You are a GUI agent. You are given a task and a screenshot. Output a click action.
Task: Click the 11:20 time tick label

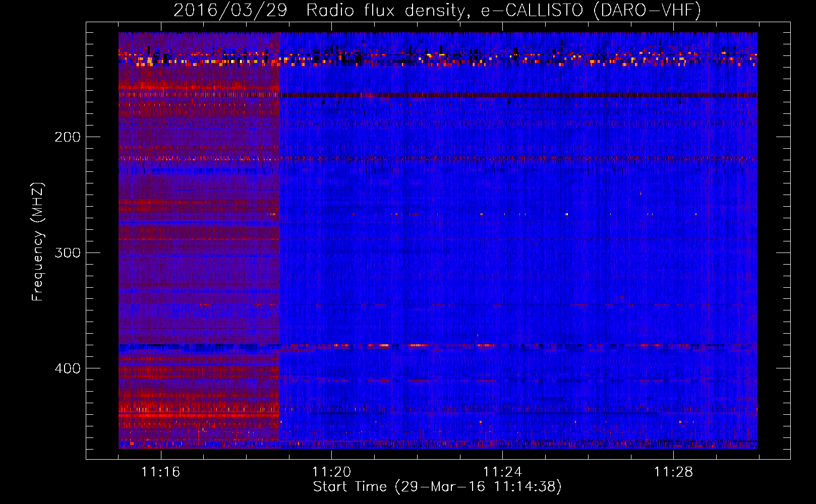pyautogui.click(x=331, y=472)
